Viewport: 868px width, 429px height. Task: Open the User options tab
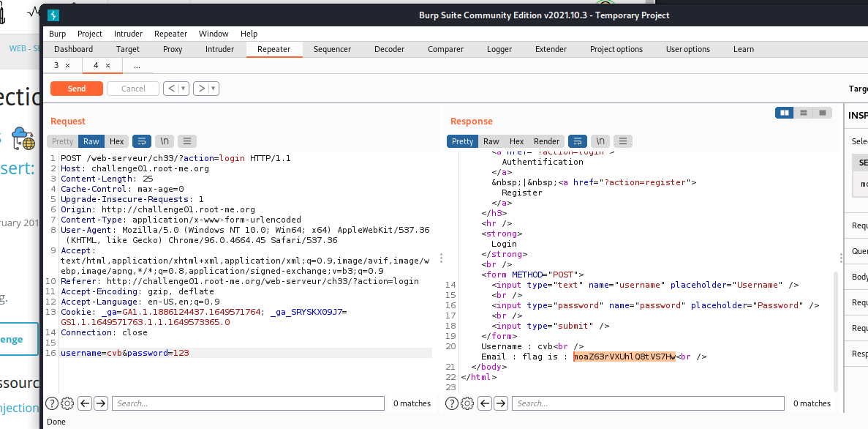click(688, 49)
